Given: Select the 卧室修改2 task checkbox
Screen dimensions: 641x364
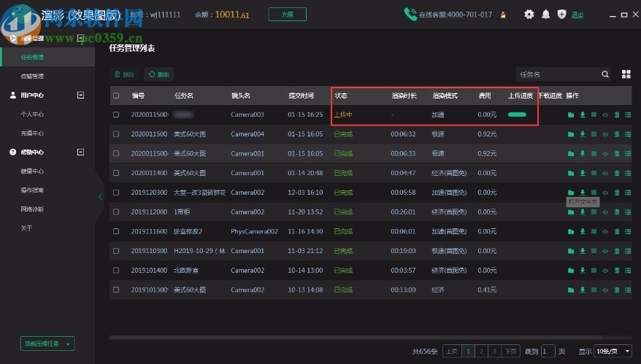Looking at the screenshot, I should pyautogui.click(x=116, y=232).
